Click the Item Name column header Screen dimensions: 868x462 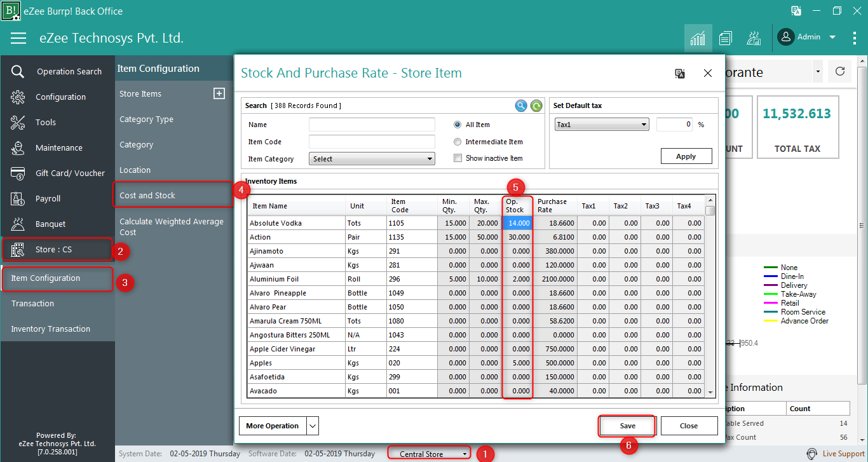(x=296, y=206)
